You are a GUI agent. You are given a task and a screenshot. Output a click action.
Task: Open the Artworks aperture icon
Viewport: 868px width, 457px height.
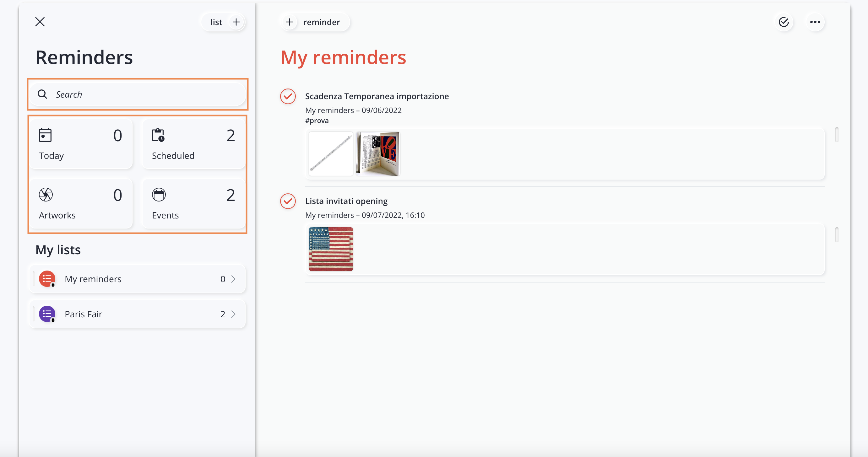pos(46,195)
